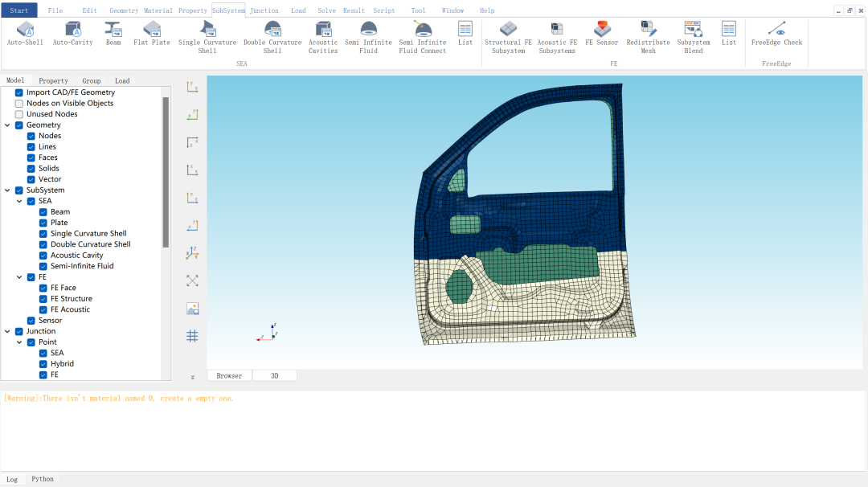Uncheck the Acoustic Cavity checkbox
This screenshot has height=487, width=868.
pos(43,255)
